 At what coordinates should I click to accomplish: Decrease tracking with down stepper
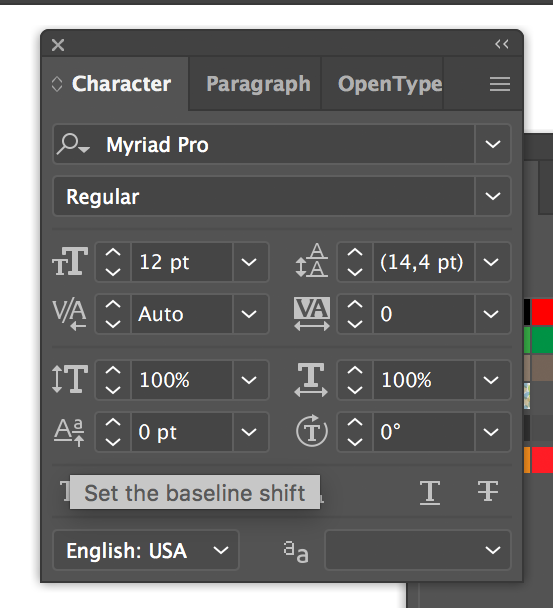(355, 323)
